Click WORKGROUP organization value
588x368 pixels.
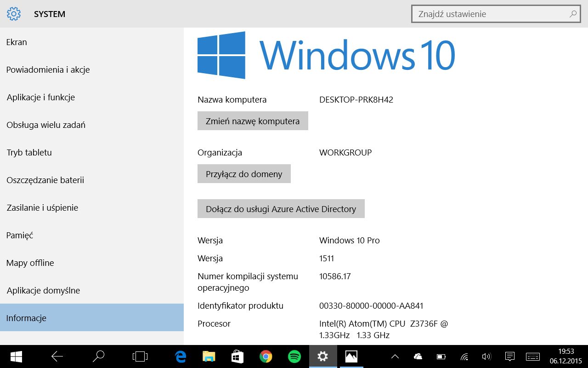[345, 152]
